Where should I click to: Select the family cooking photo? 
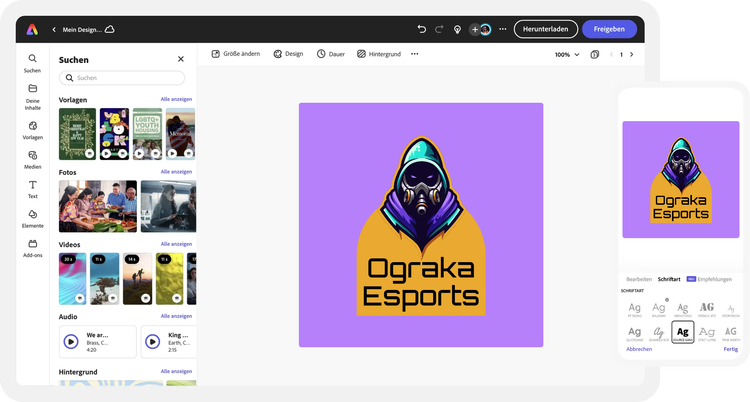tap(98, 206)
